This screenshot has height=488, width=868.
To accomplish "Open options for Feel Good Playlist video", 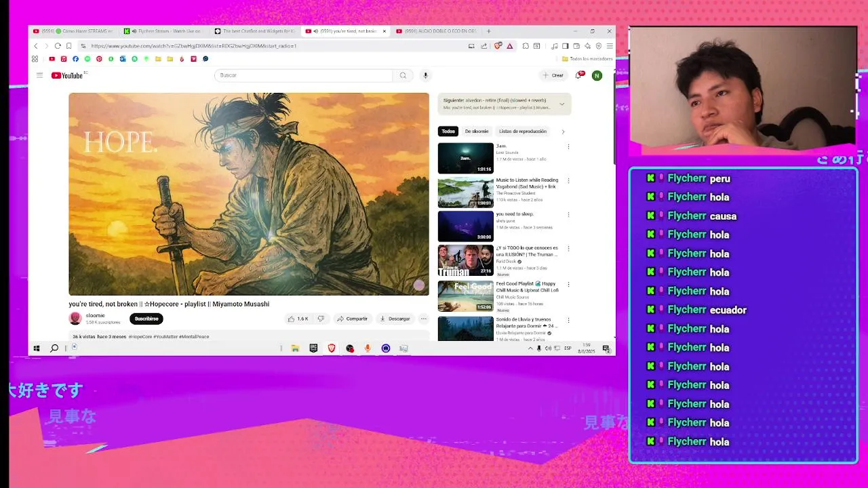I will 568,285.
